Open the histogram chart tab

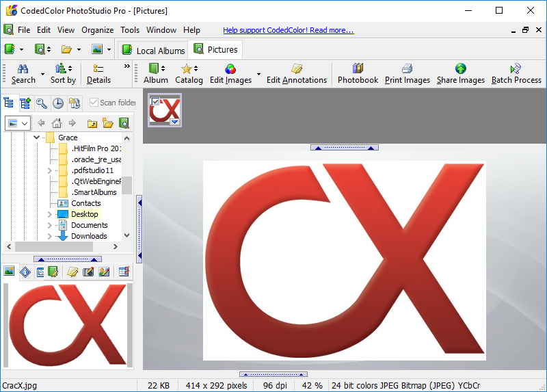point(40,272)
